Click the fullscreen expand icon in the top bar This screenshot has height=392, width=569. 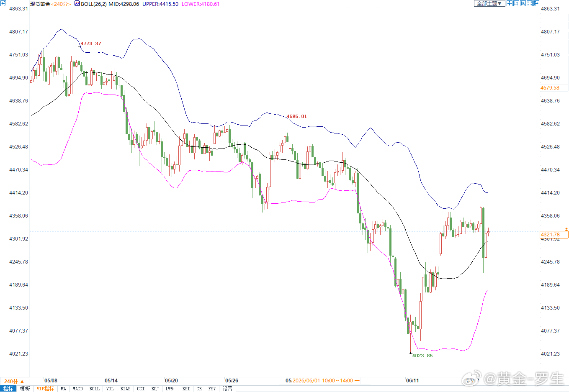tap(530, 4)
